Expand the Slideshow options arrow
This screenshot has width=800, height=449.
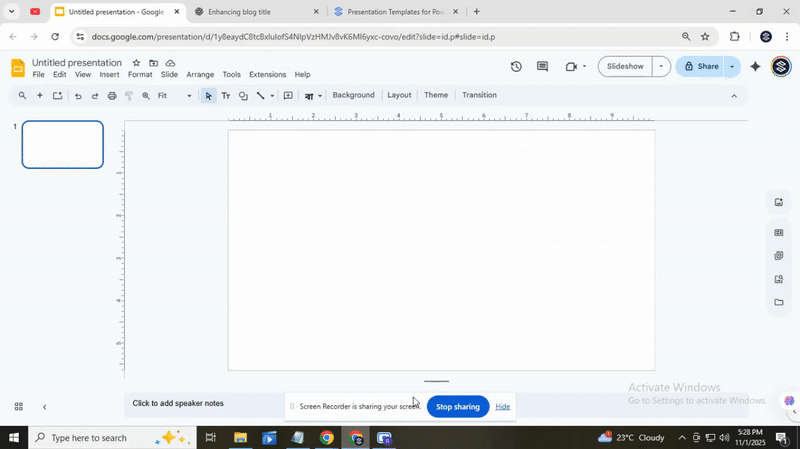click(x=660, y=67)
